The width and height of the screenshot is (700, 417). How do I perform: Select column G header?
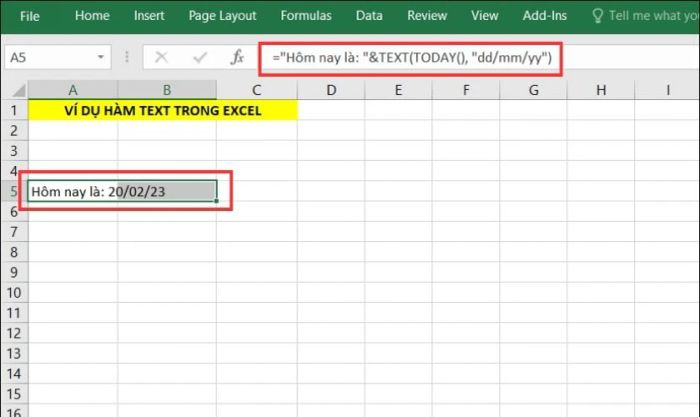[x=533, y=90]
